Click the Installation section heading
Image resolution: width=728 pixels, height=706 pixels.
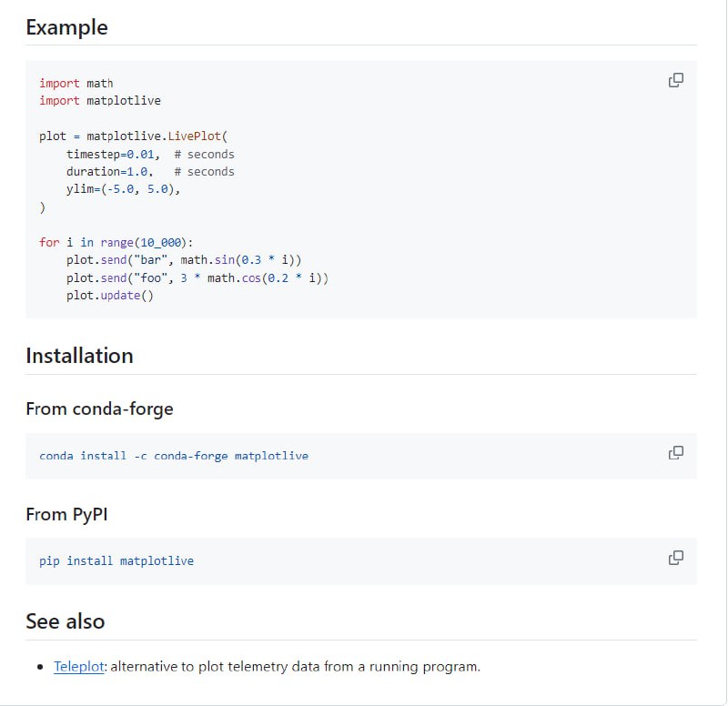79,356
